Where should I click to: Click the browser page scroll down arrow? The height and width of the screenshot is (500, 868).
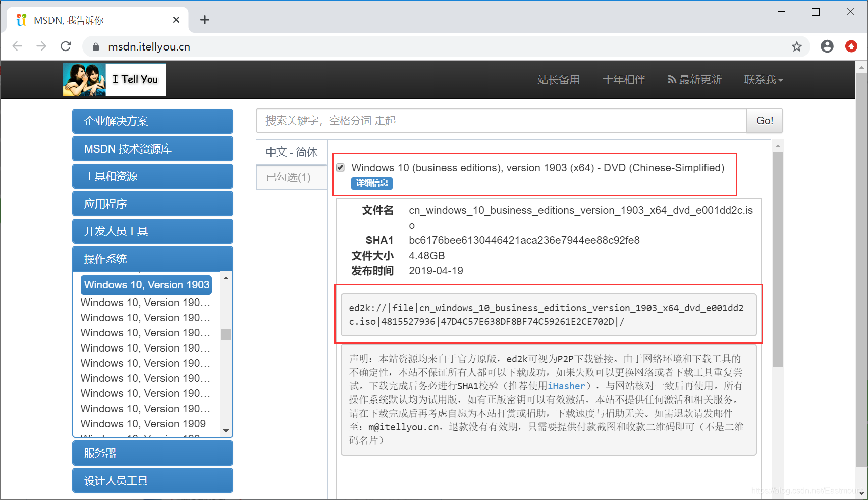tap(861, 493)
